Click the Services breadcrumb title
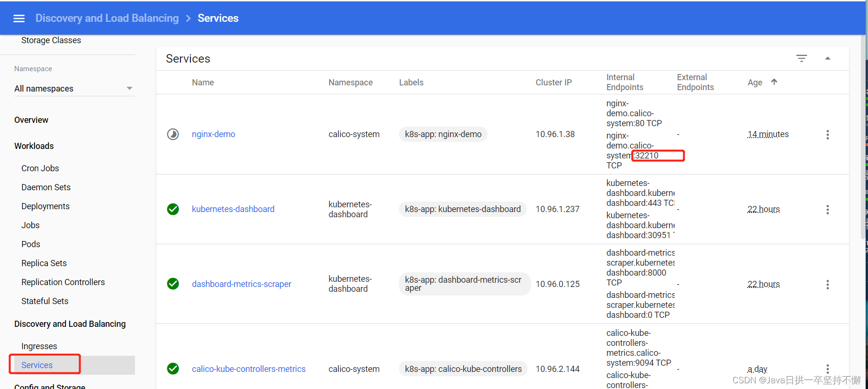The image size is (868, 389). point(218,18)
